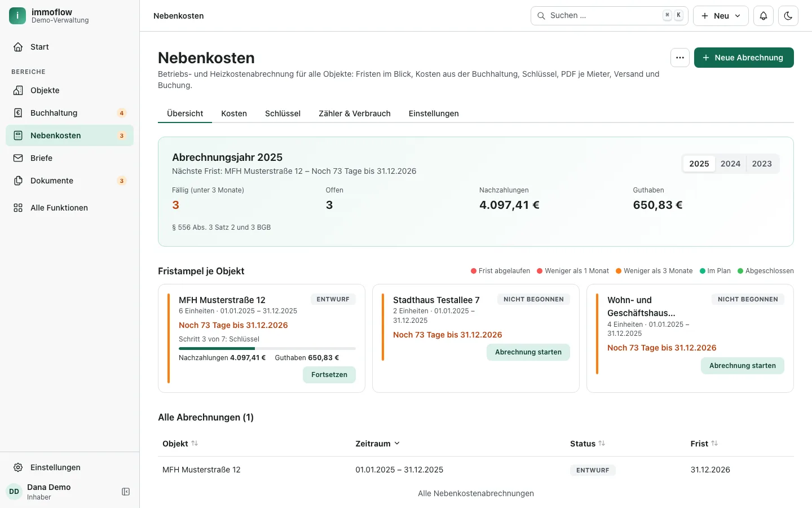Click the Nebenkosten badge showing 3
The height and width of the screenshot is (508, 812).
(x=122, y=135)
